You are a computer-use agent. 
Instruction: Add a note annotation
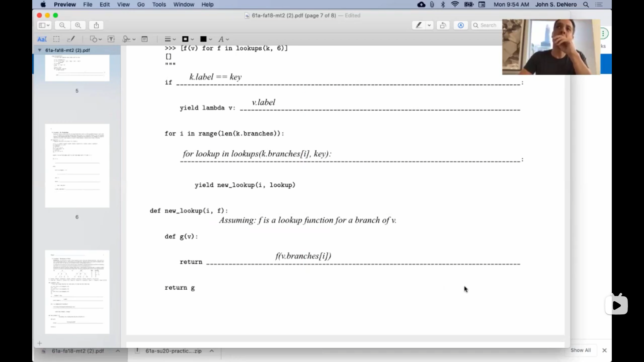145,39
